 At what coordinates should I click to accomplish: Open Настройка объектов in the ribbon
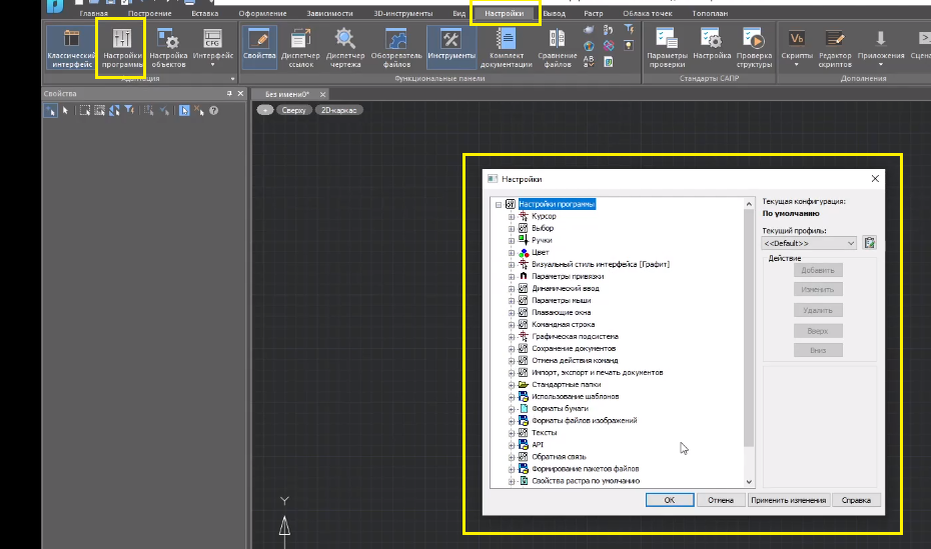point(168,47)
